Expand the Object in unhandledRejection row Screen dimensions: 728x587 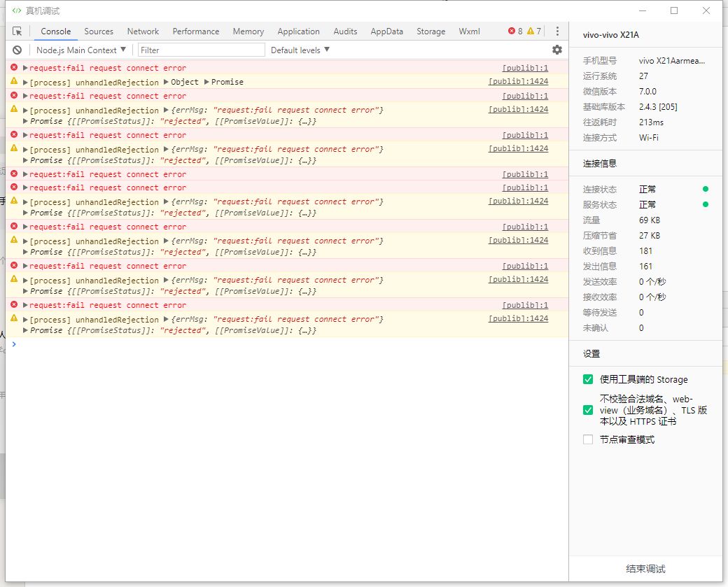pos(166,82)
